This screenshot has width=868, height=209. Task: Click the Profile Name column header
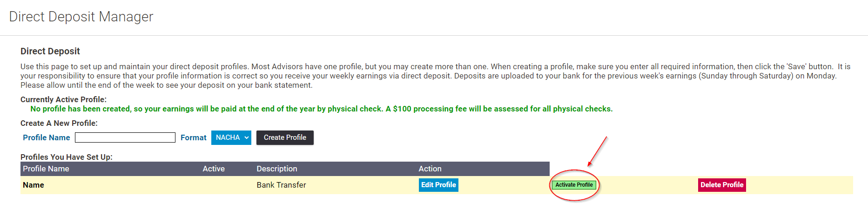coord(46,169)
